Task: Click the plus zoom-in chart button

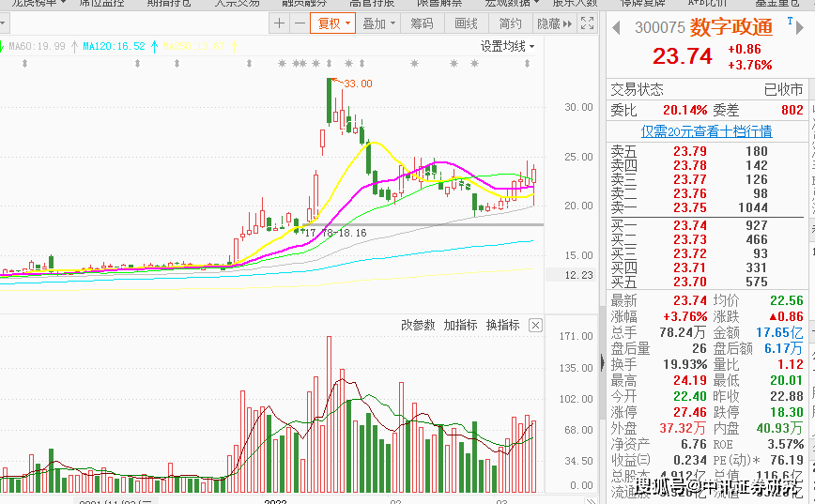Action: pyautogui.click(x=279, y=23)
